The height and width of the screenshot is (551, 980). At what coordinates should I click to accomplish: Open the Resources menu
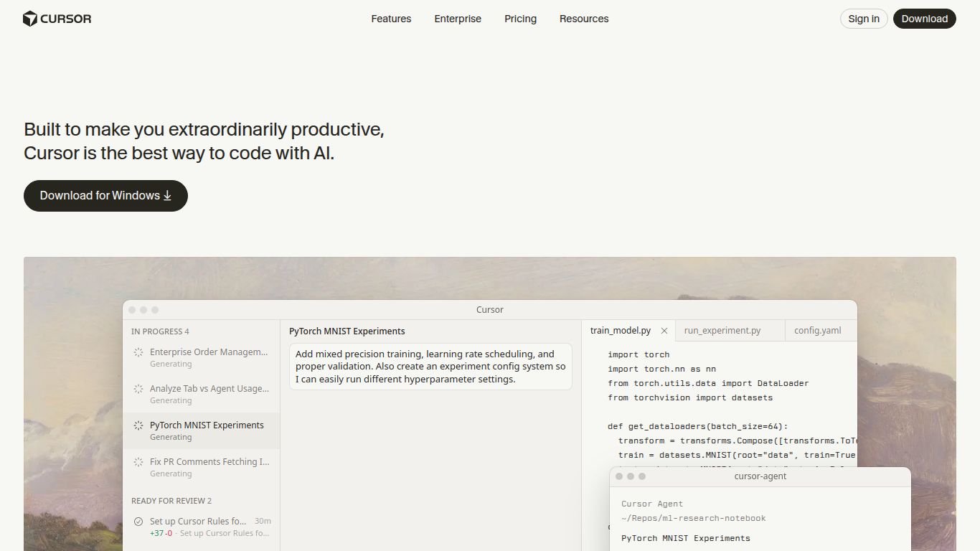tap(584, 19)
